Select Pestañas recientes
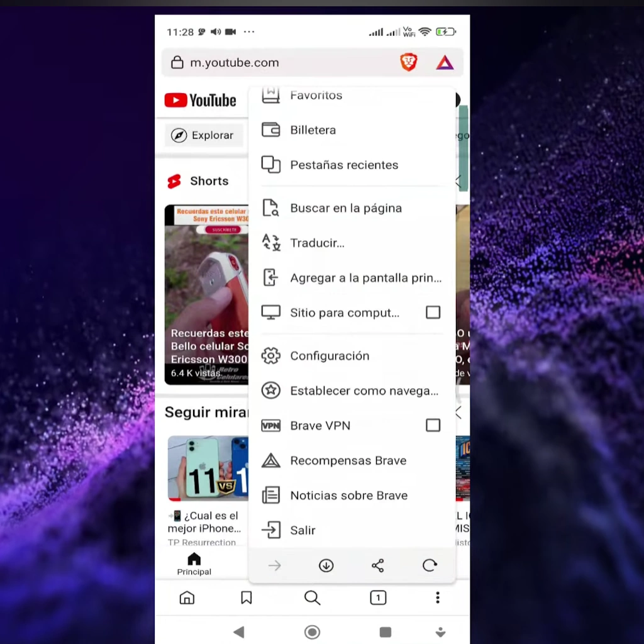 coord(352,165)
